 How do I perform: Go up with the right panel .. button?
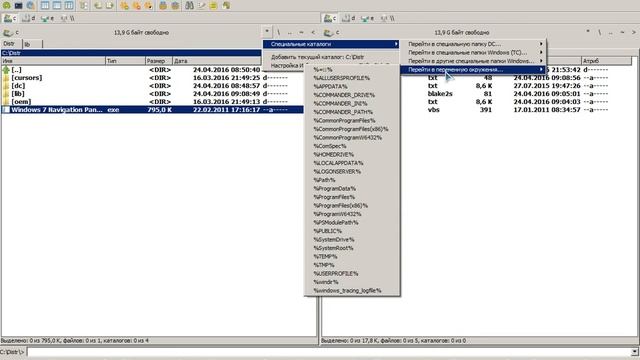pos(611,32)
